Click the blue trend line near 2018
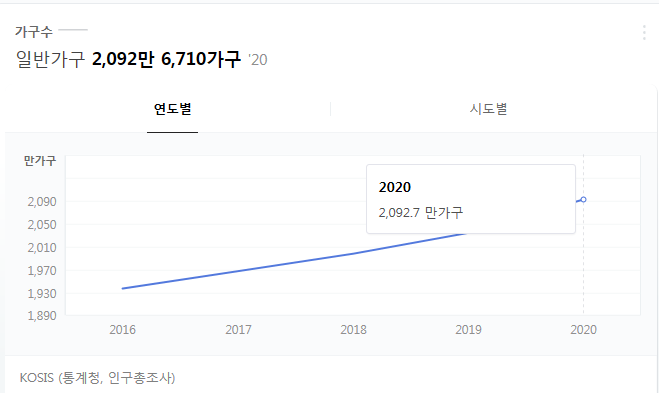This screenshot has height=393, width=659. click(x=353, y=253)
